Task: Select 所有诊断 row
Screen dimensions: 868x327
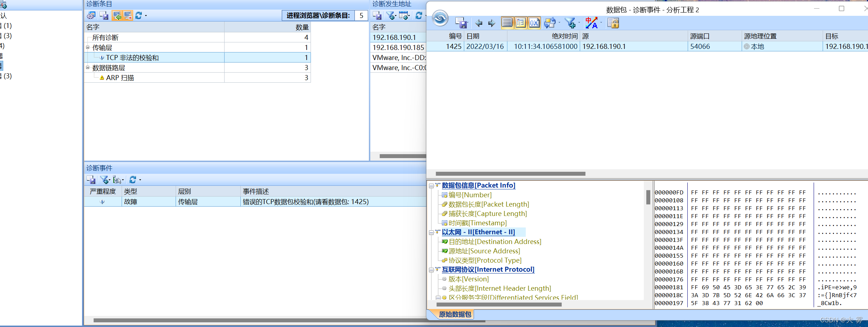Action: [197, 37]
